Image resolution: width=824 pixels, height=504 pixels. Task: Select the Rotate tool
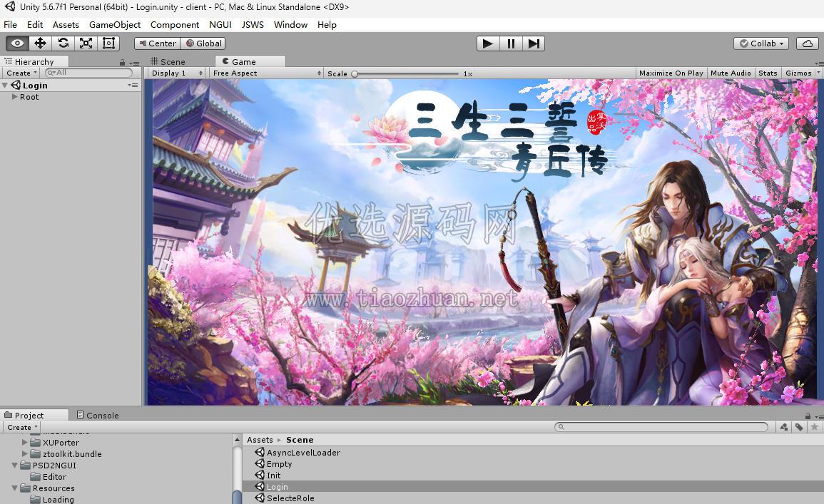(63, 43)
